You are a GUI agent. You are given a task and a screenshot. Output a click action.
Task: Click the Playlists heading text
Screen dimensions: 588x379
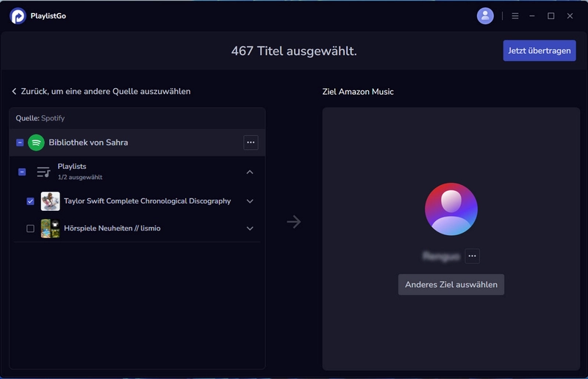click(71, 166)
